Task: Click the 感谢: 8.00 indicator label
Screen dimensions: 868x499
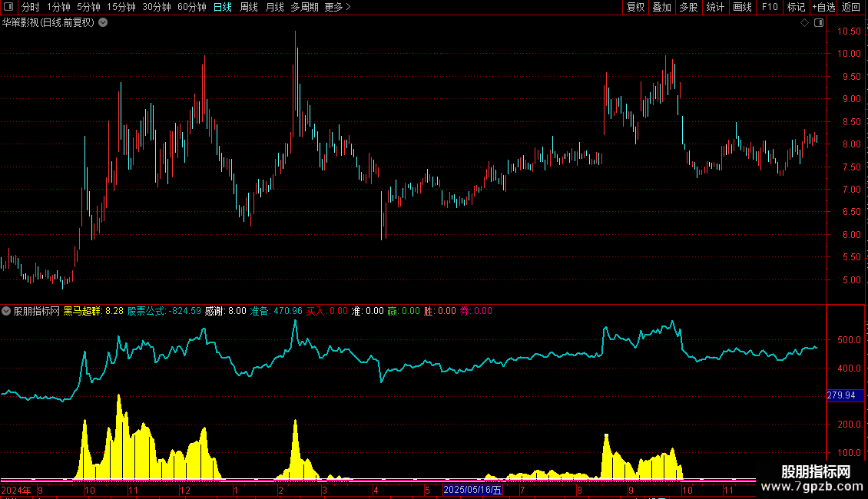Action: tap(225, 311)
